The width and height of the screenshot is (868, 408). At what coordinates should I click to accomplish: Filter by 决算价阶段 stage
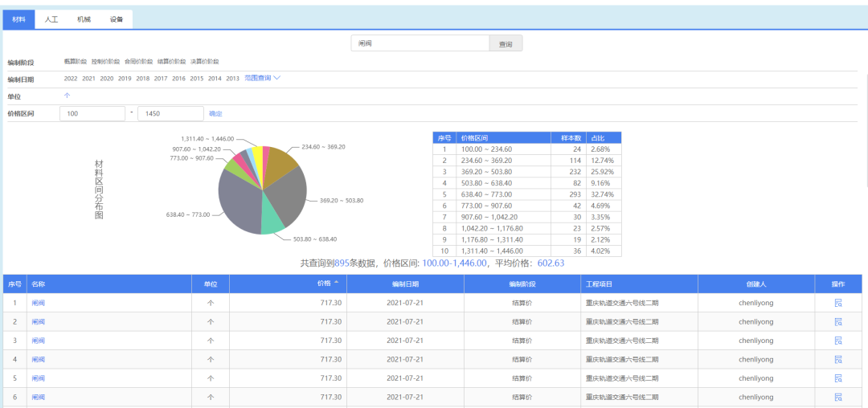point(205,61)
